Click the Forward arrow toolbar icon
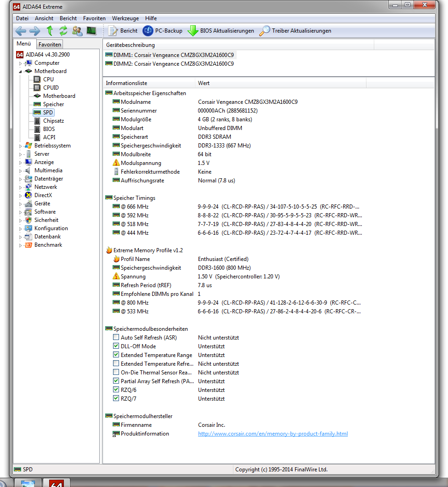This screenshot has height=487, width=448. point(35,31)
